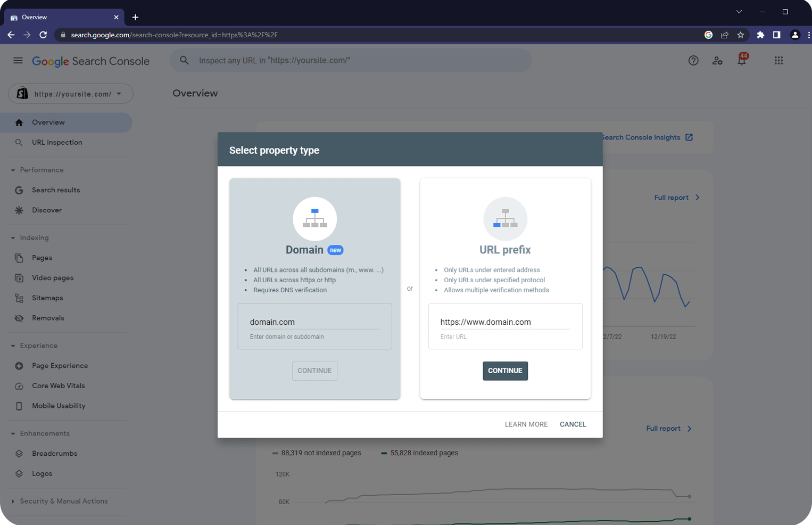The image size is (812, 525).
Task: Open Search Console Insights link
Action: (x=647, y=137)
